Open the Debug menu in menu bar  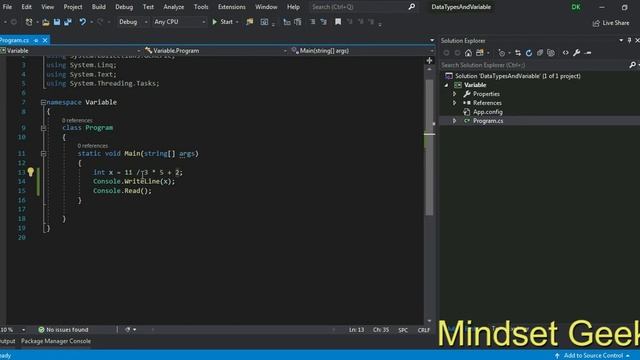click(124, 7)
